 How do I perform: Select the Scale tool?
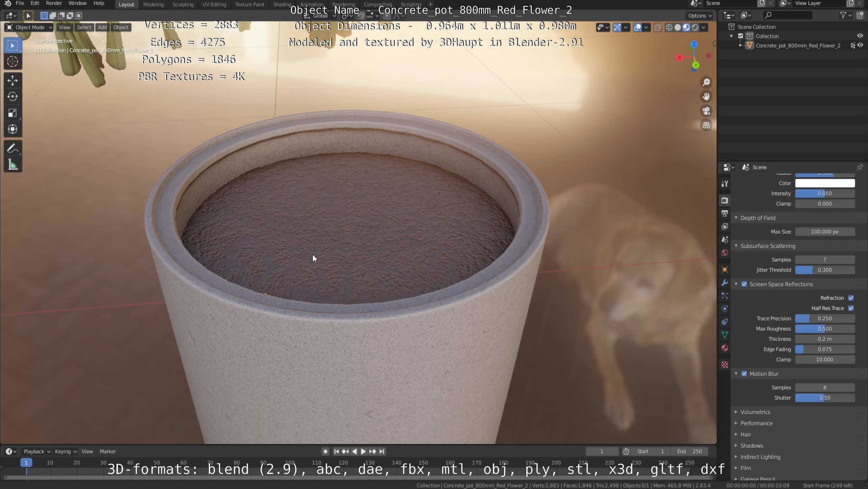(13, 113)
